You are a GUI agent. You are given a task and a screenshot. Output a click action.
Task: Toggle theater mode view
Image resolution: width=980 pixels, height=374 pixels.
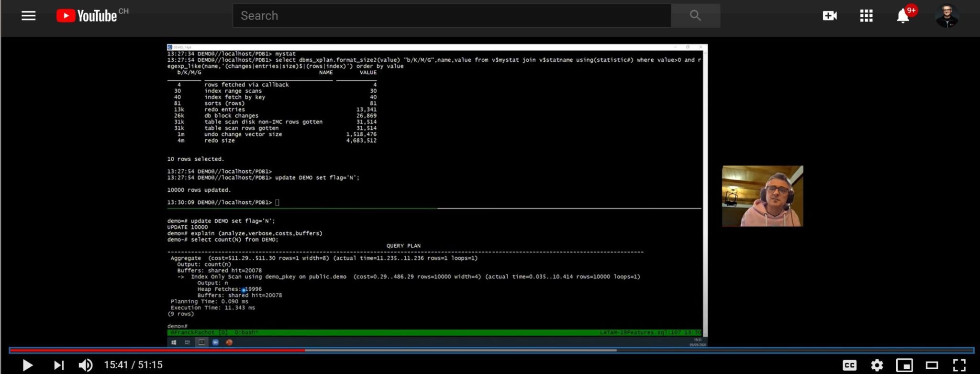pos(932,365)
